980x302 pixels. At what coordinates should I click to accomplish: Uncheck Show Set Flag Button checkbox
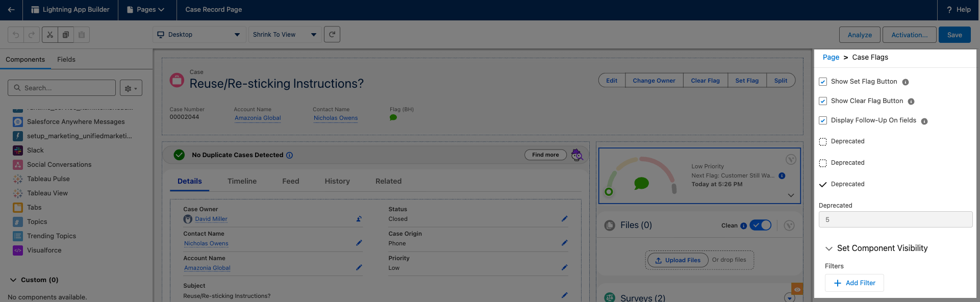[x=823, y=82]
